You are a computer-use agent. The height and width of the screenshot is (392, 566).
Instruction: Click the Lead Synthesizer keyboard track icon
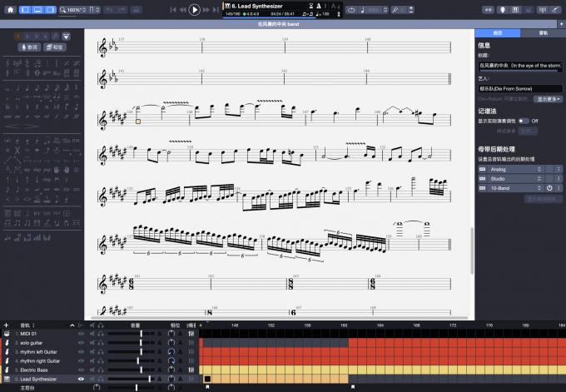7,379
